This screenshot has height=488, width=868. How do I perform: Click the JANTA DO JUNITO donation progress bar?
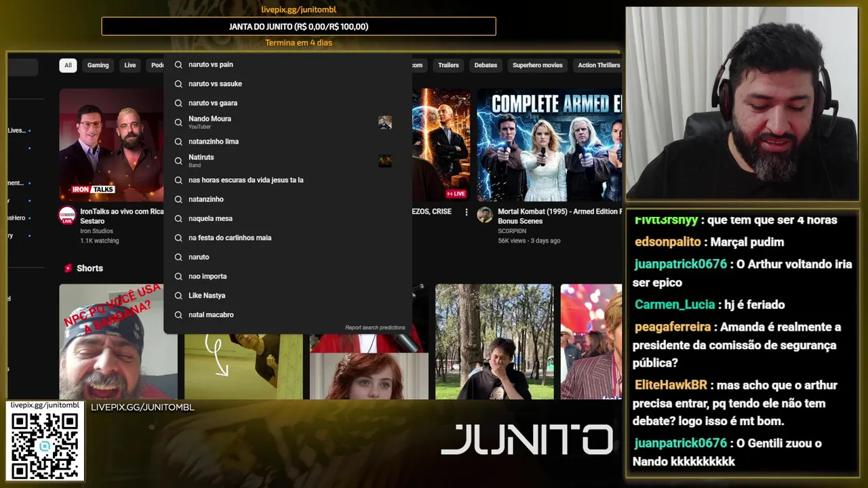tap(298, 26)
